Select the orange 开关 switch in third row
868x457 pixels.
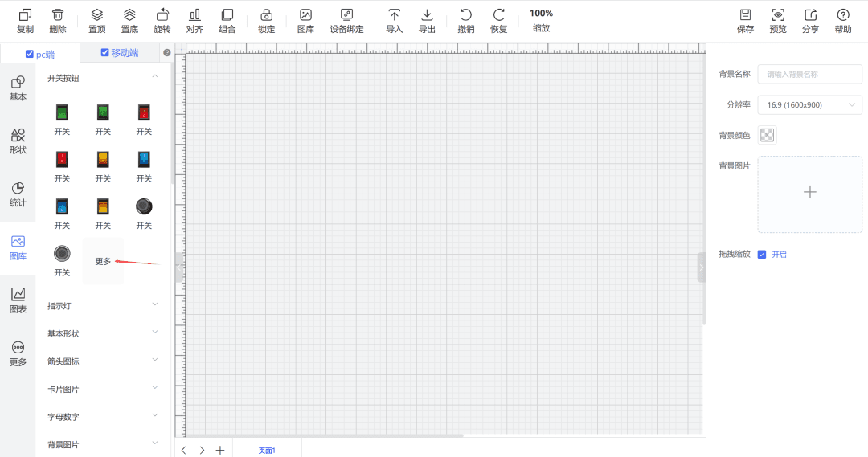103,206
